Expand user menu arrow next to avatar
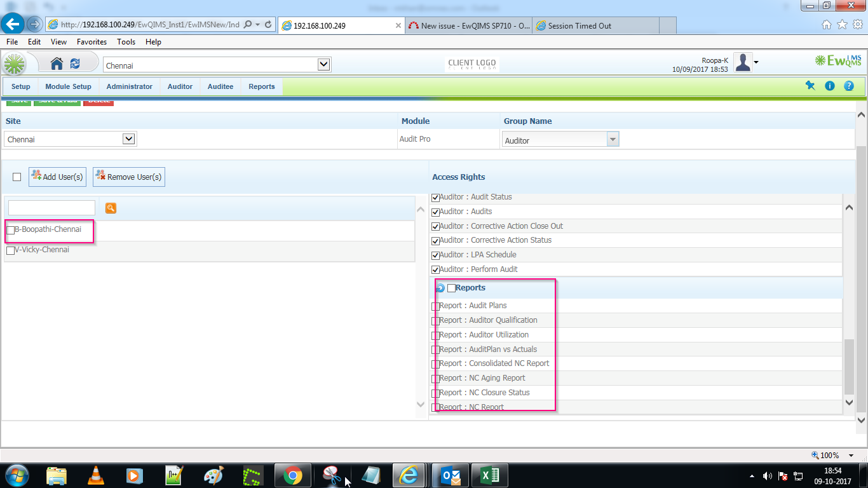The image size is (868, 488). (x=756, y=62)
